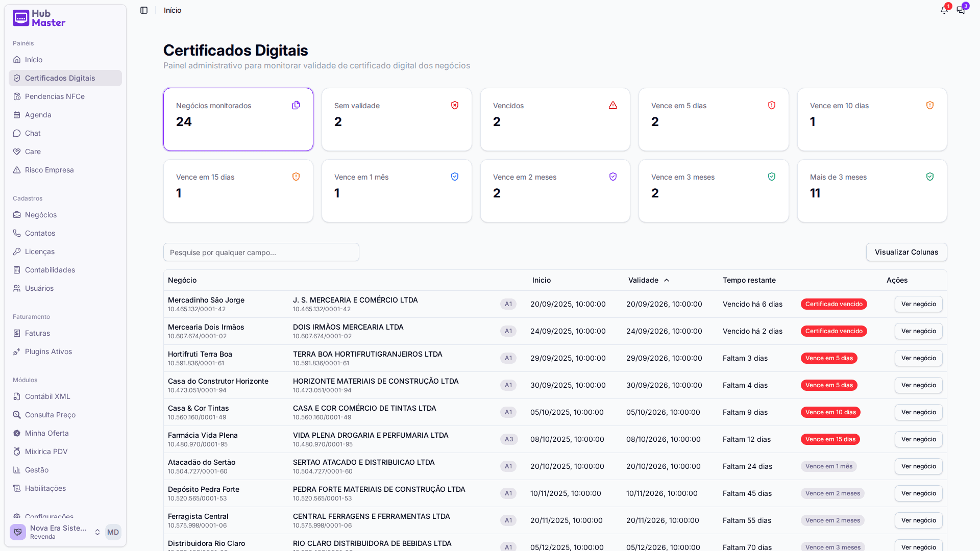This screenshot has height=551, width=980.
Task: Click Ver negócio for Casa & Cor Tintas
Action: [918, 412]
